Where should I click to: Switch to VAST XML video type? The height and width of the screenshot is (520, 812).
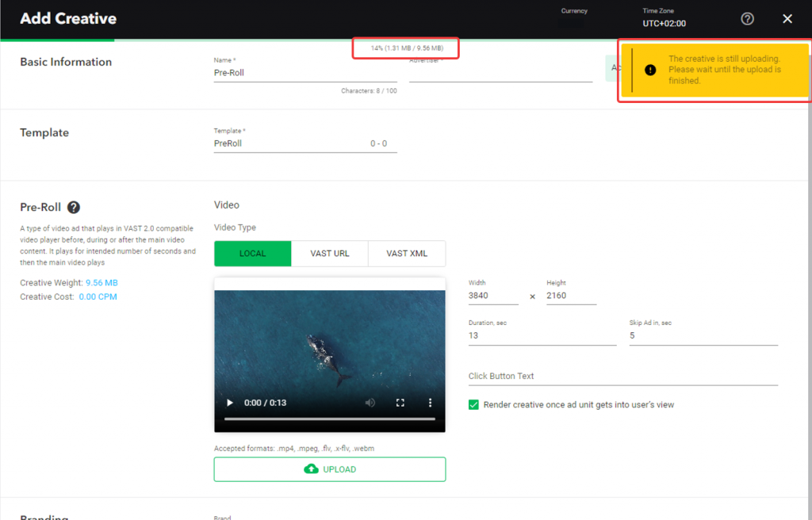pos(407,254)
